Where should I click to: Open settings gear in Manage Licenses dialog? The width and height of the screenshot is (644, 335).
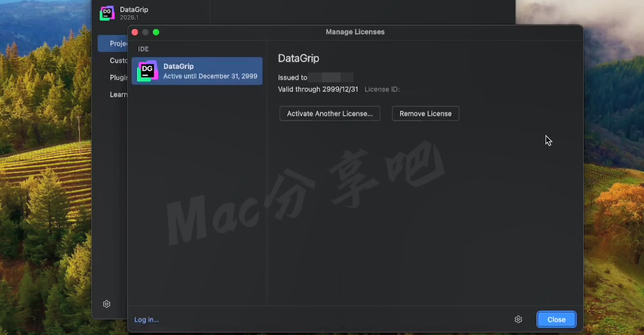(518, 320)
